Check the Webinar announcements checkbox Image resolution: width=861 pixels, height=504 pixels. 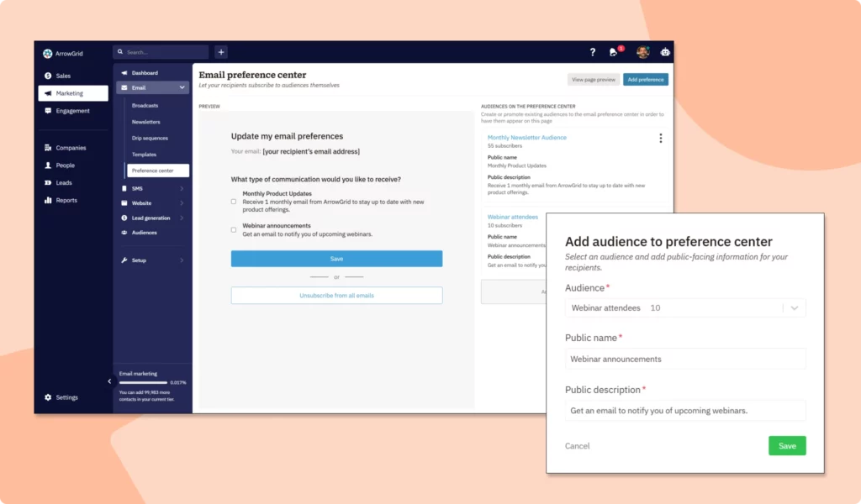click(234, 229)
